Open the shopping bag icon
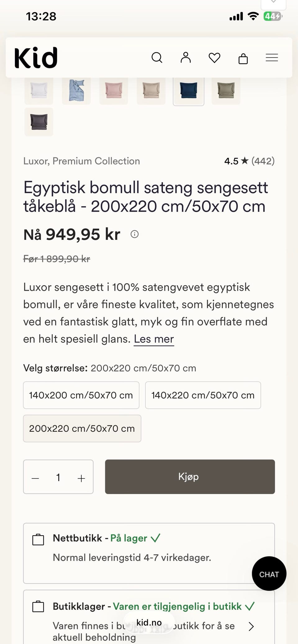 click(243, 58)
